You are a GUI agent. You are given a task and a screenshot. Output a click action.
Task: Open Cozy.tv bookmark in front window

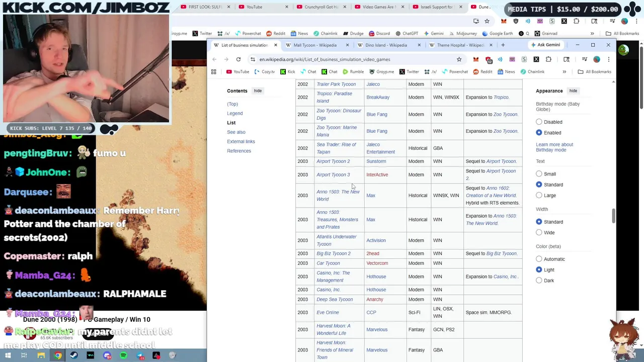pyautogui.click(x=265, y=72)
